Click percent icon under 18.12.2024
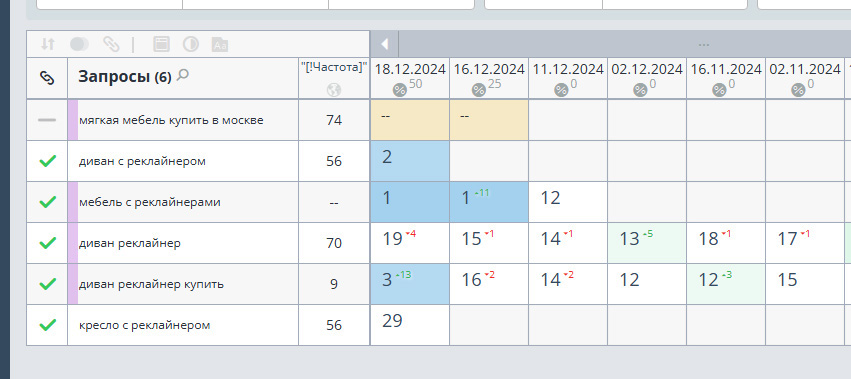851x379 pixels. 400,90
